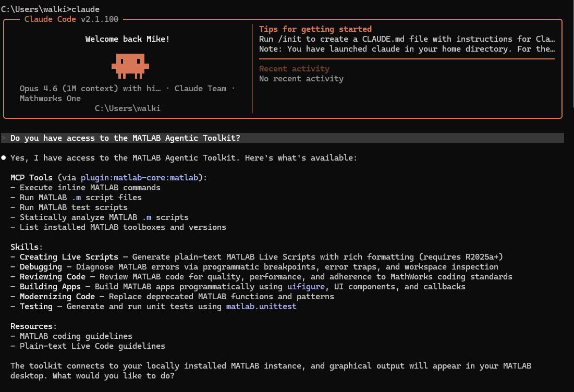The image size is (574, 392).
Task: Click the Recent activity section header
Action: tap(294, 68)
